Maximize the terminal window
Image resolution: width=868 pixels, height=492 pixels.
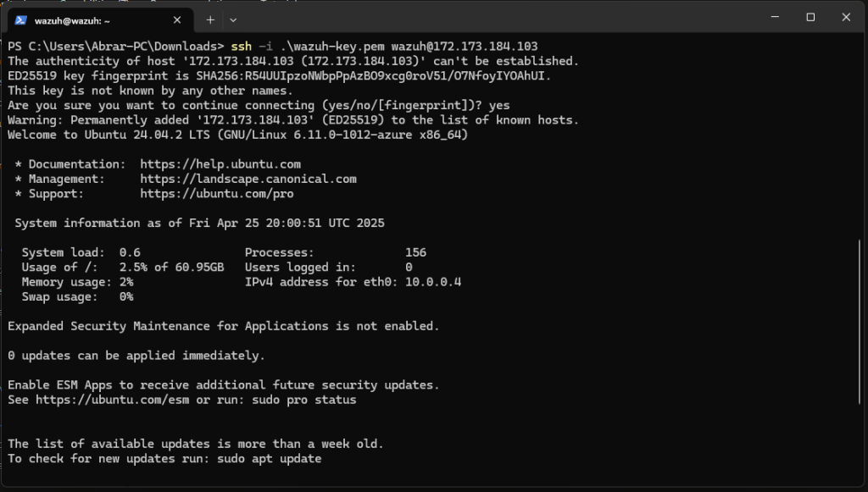810,17
